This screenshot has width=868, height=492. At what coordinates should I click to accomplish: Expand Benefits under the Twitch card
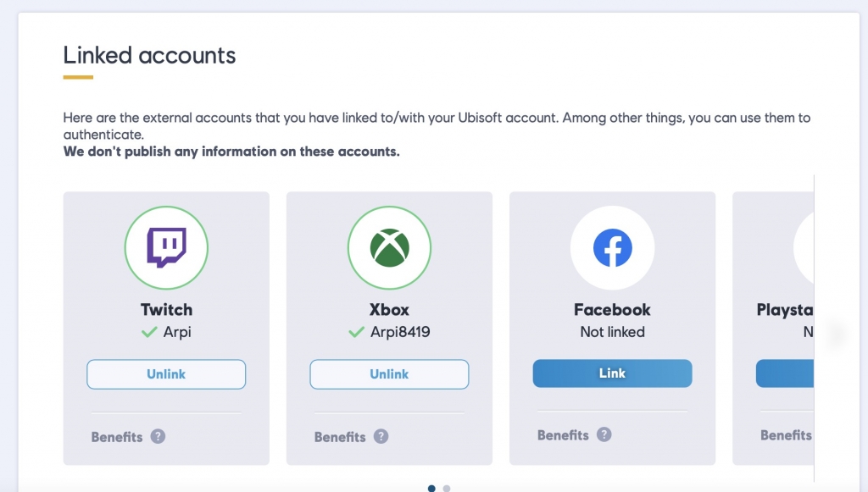click(117, 437)
